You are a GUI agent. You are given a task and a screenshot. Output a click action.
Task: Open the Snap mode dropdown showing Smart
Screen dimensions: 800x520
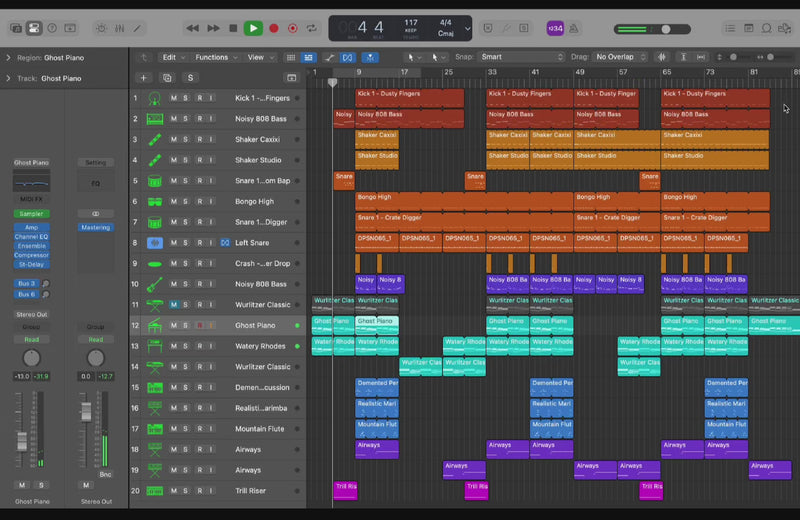(x=521, y=58)
